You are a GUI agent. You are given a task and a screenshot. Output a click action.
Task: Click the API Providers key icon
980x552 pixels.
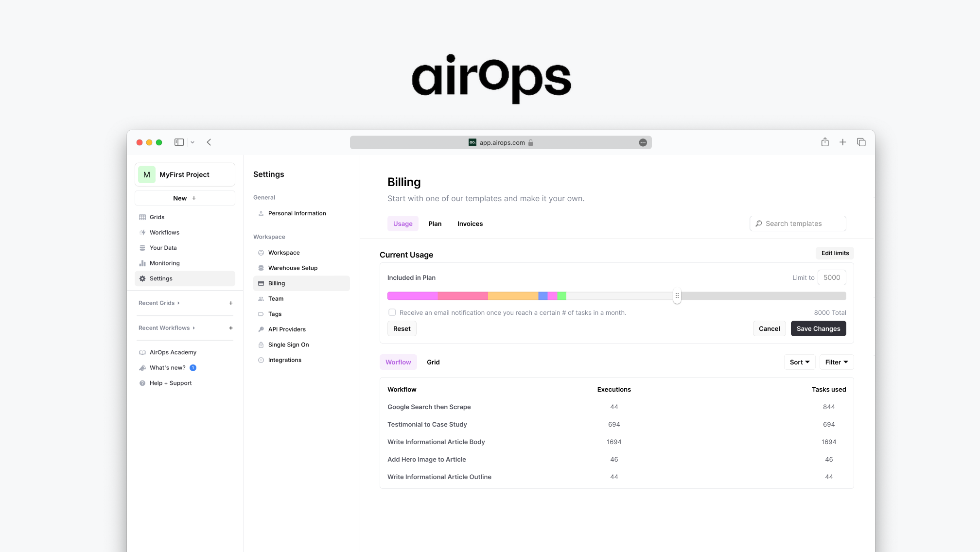(261, 329)
